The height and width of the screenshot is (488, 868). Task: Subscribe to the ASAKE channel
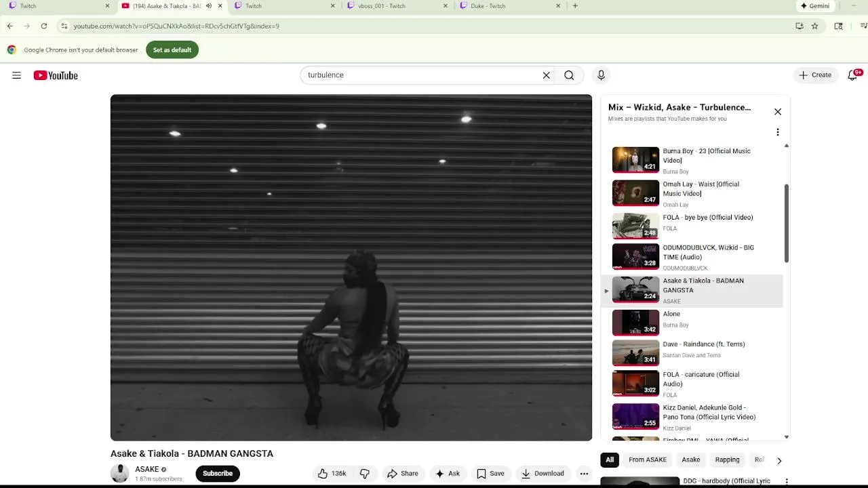click(218, 473)
